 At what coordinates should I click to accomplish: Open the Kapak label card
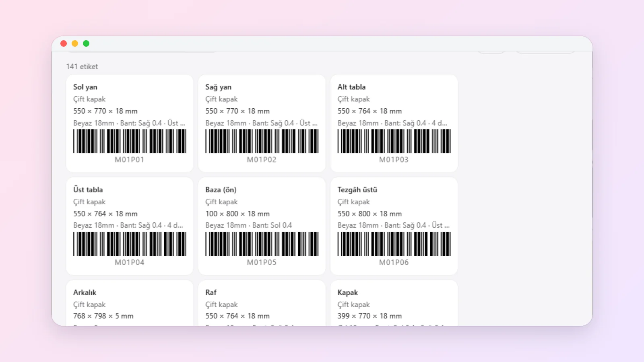pos(394,303)
